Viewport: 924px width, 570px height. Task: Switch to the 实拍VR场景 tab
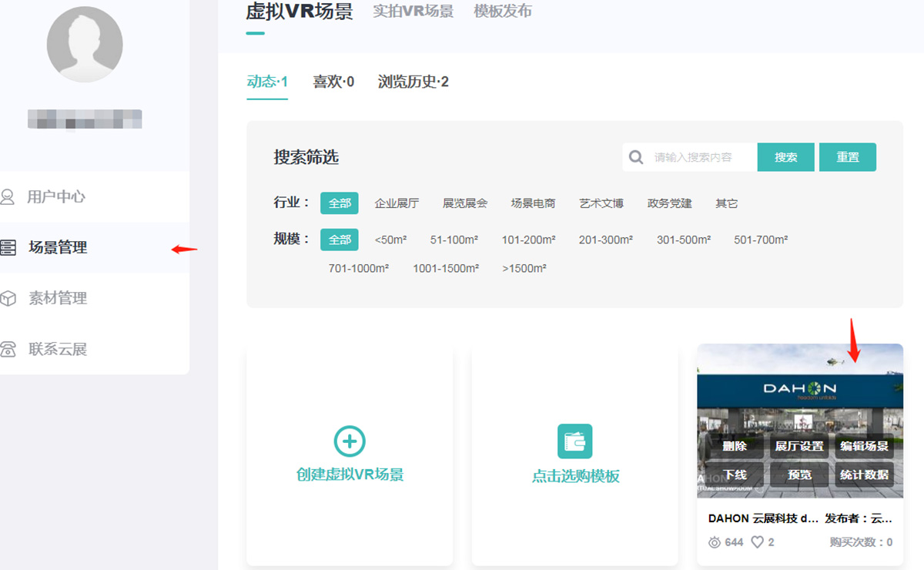[413, 12]
